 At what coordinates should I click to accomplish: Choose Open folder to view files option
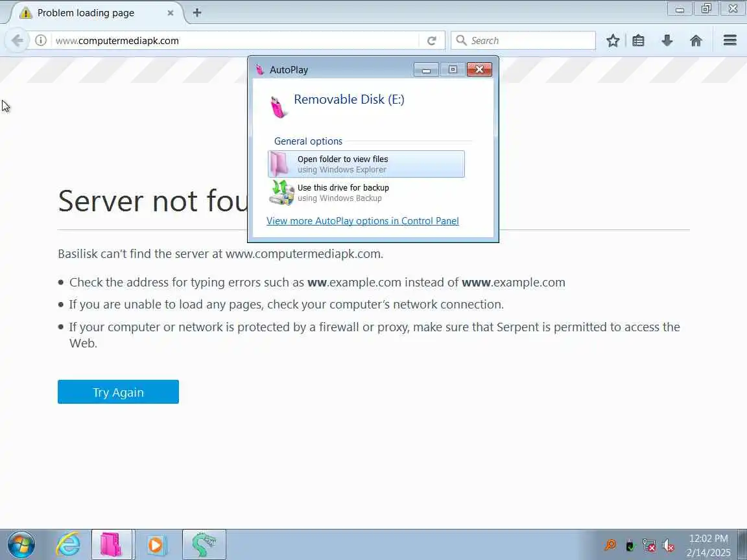coord(366,164)
